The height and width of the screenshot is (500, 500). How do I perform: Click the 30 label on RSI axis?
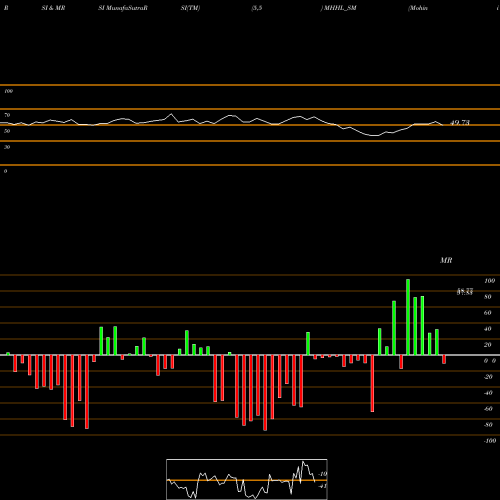7,147
